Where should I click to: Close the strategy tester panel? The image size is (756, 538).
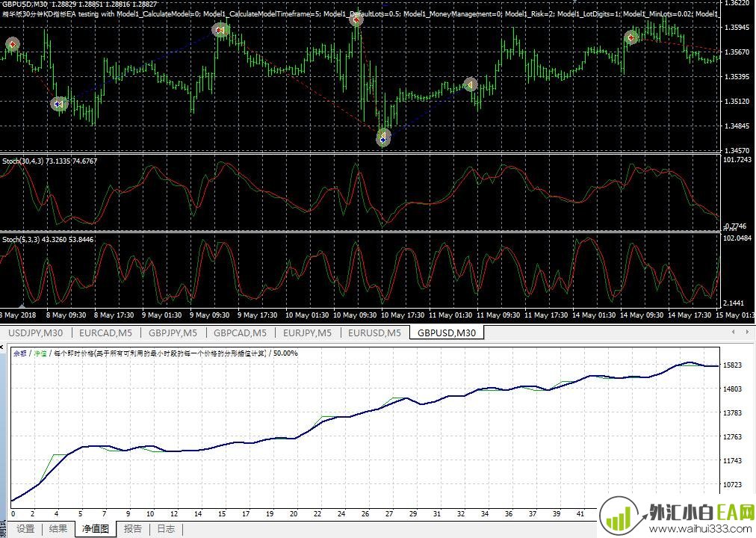[x=2, y=346]
